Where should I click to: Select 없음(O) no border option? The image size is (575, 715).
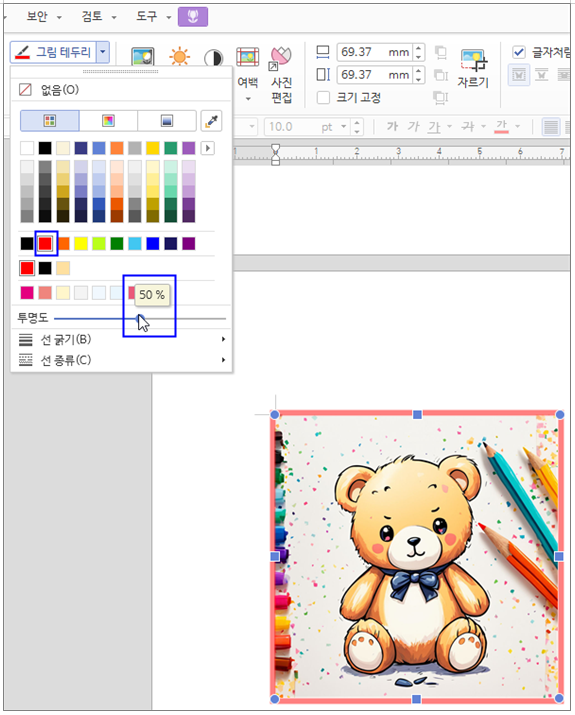click(121, 89)
